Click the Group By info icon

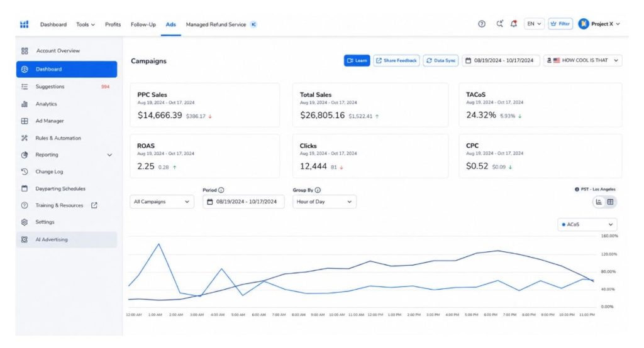point(318,190)
